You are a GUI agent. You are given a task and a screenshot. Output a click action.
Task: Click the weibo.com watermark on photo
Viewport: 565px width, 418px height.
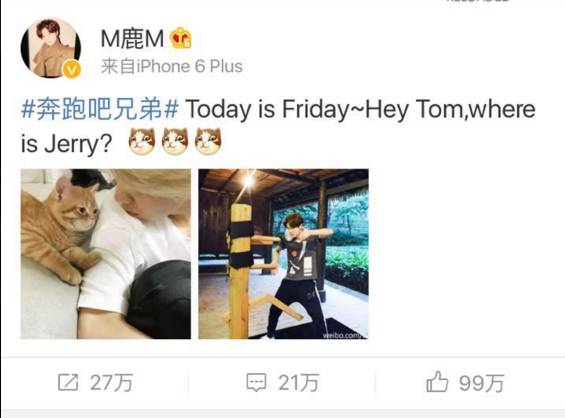click(344, 335)
